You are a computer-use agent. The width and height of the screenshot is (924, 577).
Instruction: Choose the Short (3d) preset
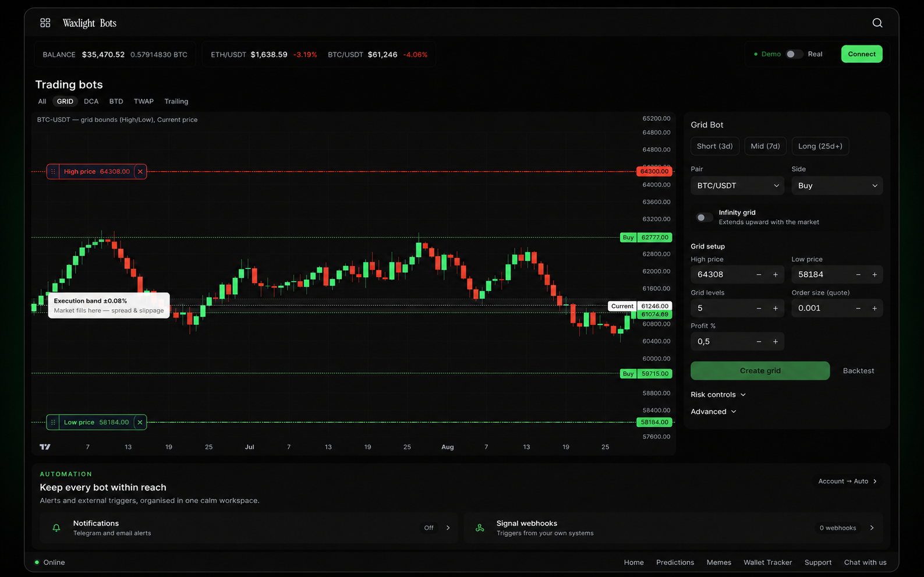pyautogui.click(x=714, y=146)
